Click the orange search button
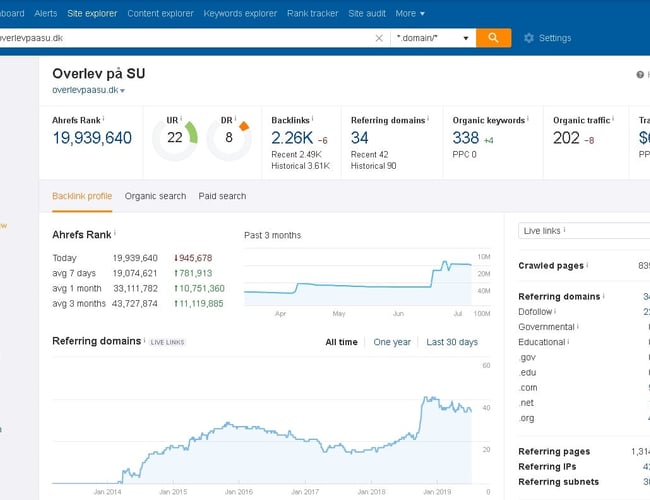This screenshot has height=500, width=650. (x=493, y=38)
